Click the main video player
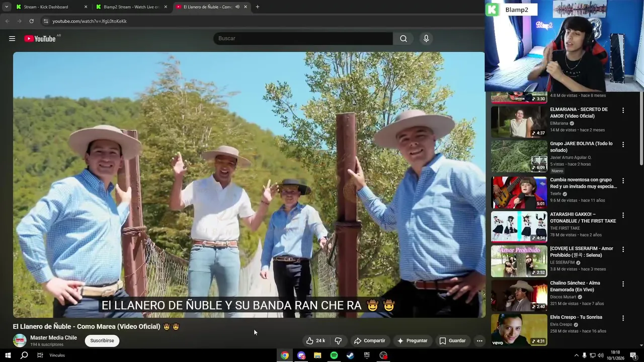The width and height of the screenshot is (644, 362). pyautogui.click(x=249, y=185)
